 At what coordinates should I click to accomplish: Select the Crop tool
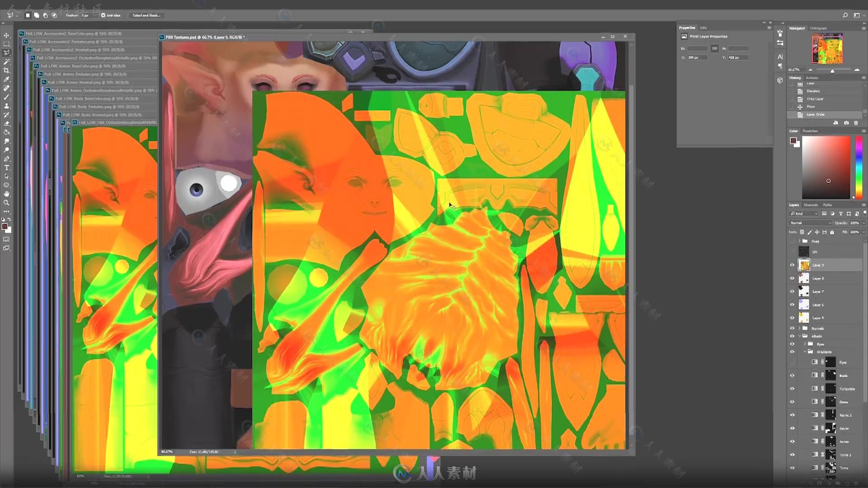click(6, 70)
